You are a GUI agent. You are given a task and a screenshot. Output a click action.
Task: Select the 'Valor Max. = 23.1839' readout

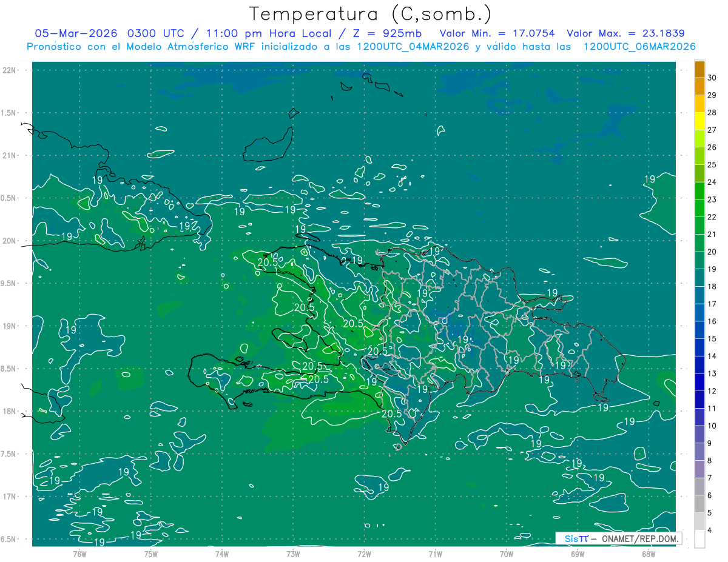coord(625,33)
